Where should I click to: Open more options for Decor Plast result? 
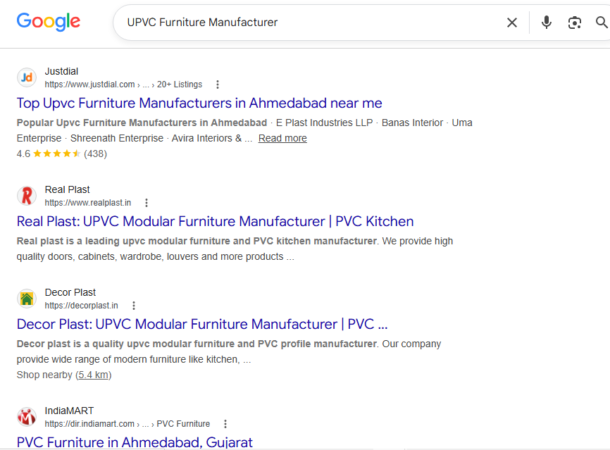pos(133,305)
